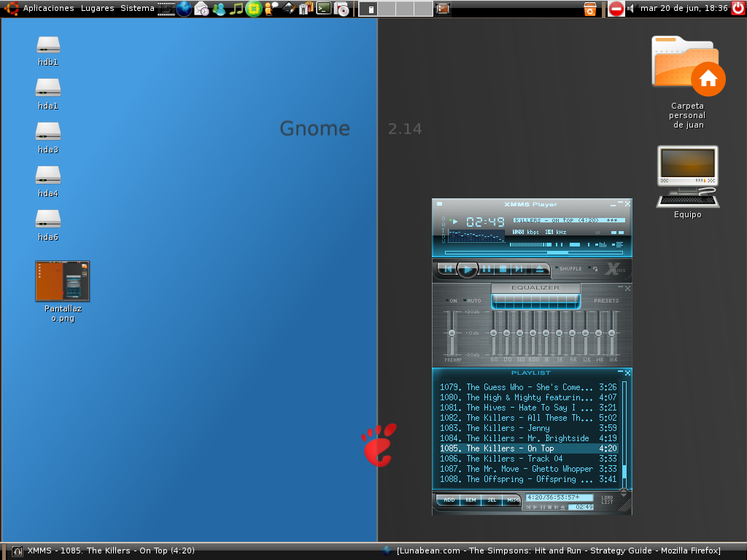Select the Pantallazo.png thumbnail

coord(63,281)
